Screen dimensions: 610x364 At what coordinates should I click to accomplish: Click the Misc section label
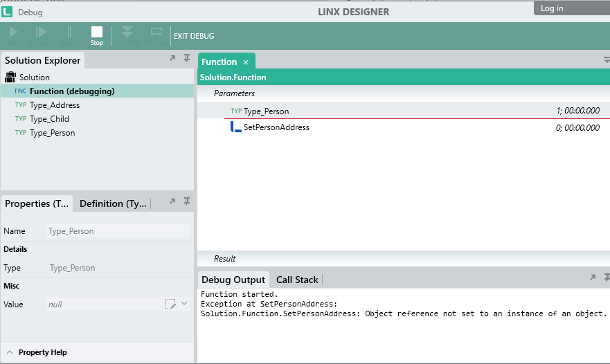(11, 286)
